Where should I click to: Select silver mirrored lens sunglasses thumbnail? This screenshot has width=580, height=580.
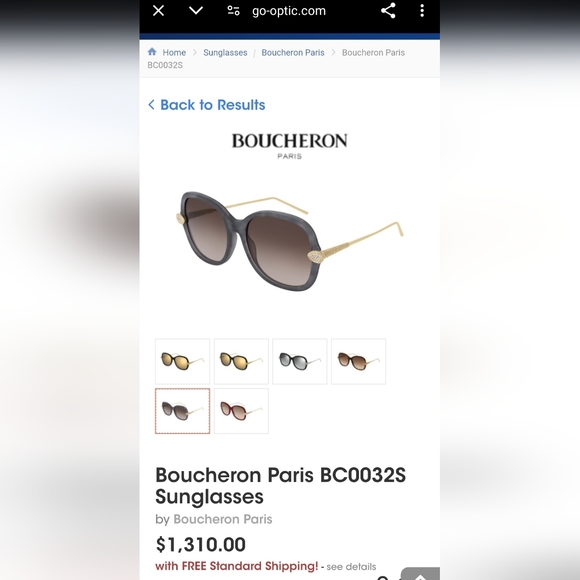pos(300,361)
